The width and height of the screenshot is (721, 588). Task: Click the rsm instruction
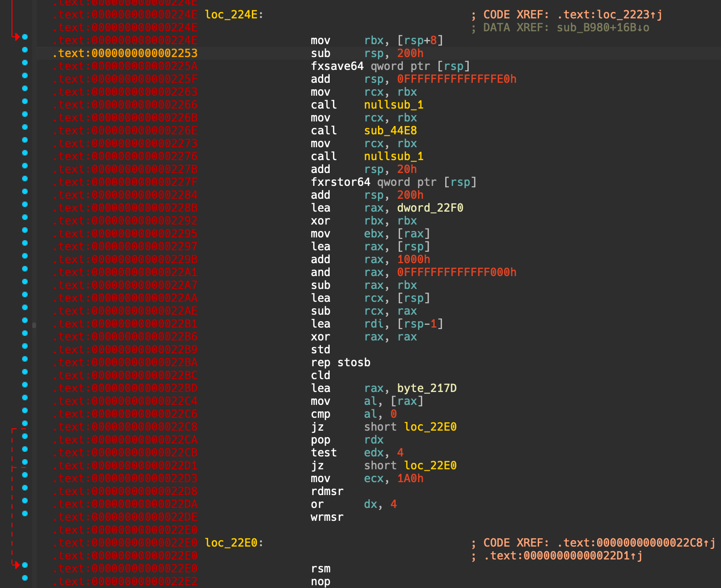[x=320, y=569]
